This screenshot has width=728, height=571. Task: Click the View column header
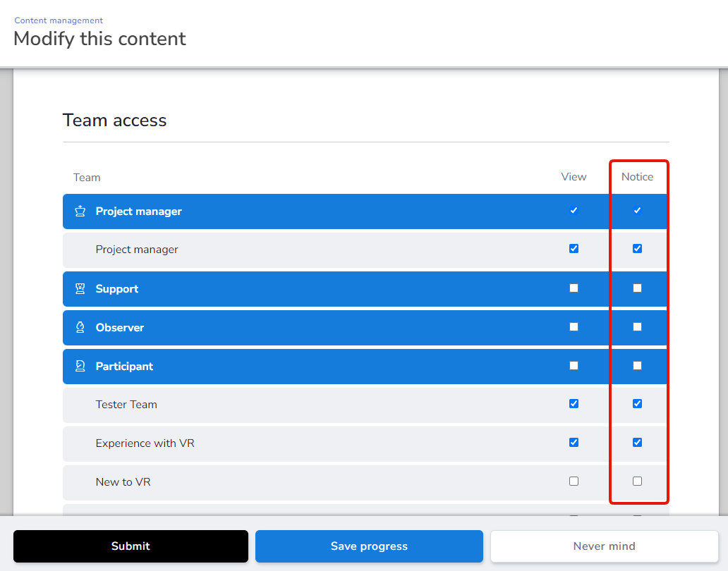pyautogui.click(x=574, y=177)
